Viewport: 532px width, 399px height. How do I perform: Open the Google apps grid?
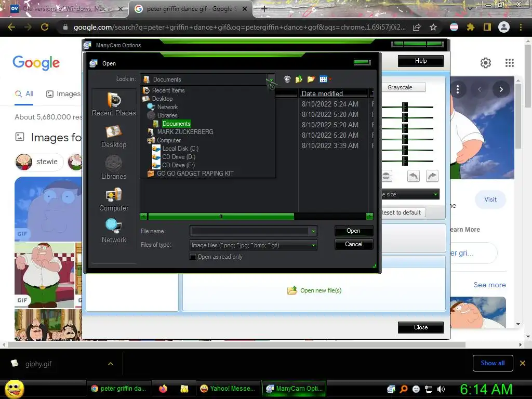(509, 63)
